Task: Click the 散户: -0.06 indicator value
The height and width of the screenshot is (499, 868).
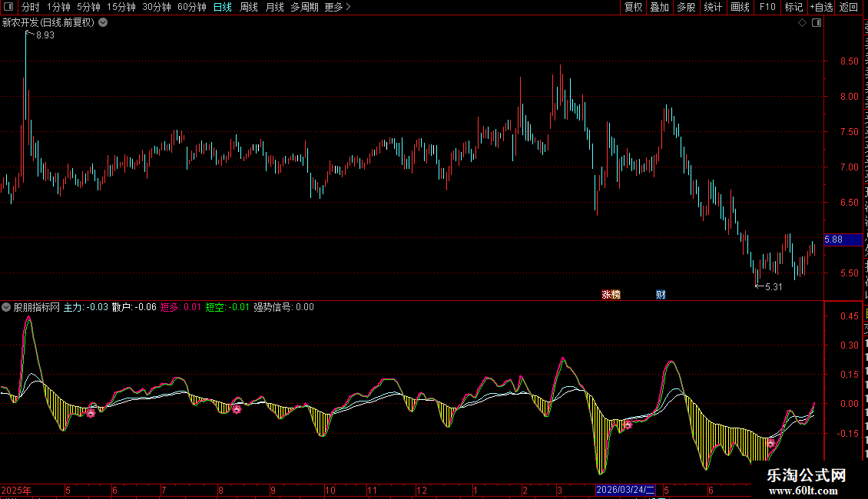Action: point(134,307)
